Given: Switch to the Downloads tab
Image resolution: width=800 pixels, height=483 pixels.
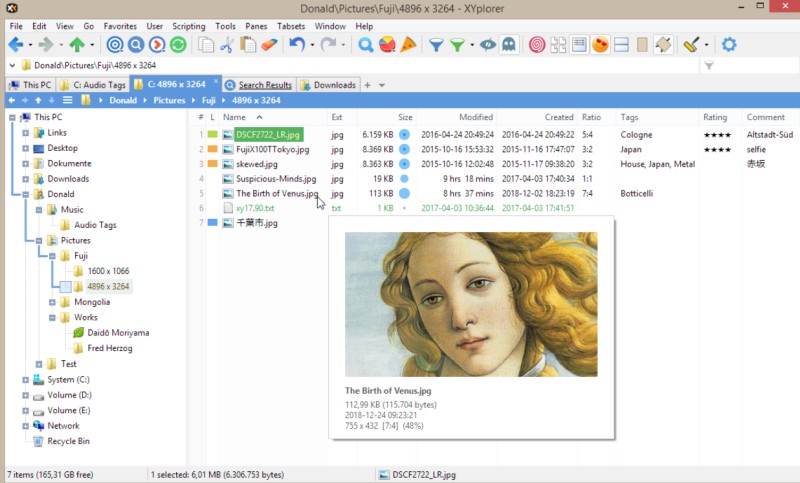Looking at the screenshot, I should [x=329, y=85].
